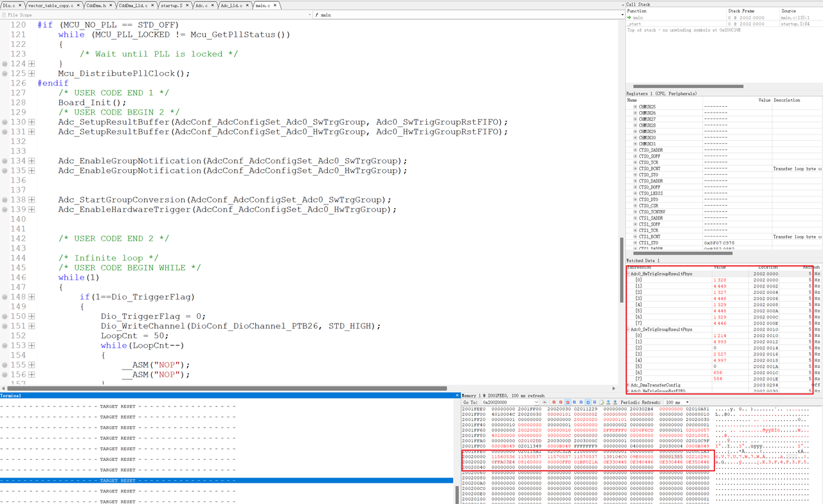Close the Dio.c editor tab
This screenshot has width=823, height=504.
pyautogui.click(x=20, y=5)
